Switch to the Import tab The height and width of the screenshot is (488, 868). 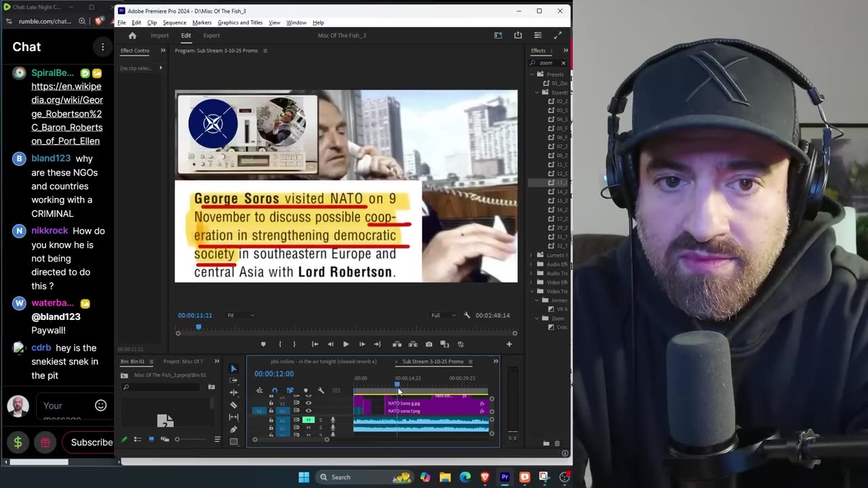pyautogui.click(x=160, y=35)
